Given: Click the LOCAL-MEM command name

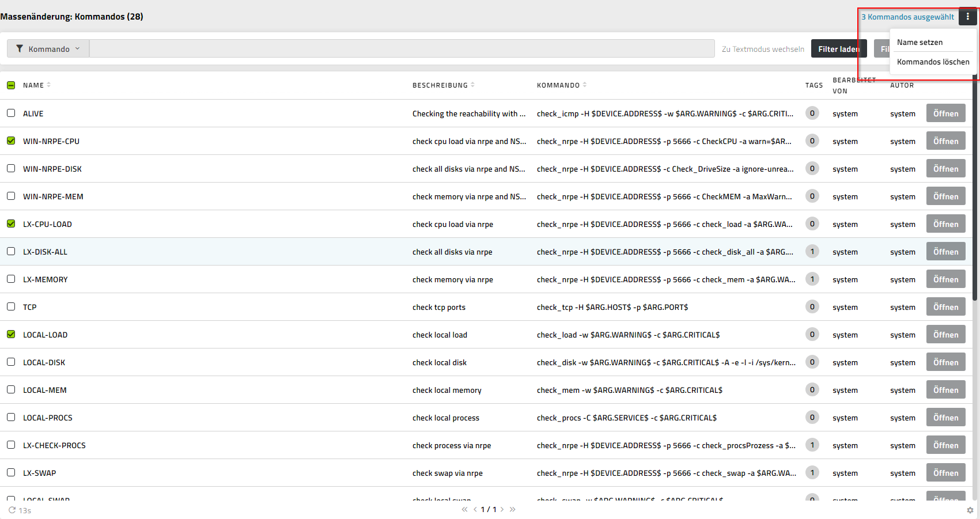Looking at the screenshot, I should point(44,390).
